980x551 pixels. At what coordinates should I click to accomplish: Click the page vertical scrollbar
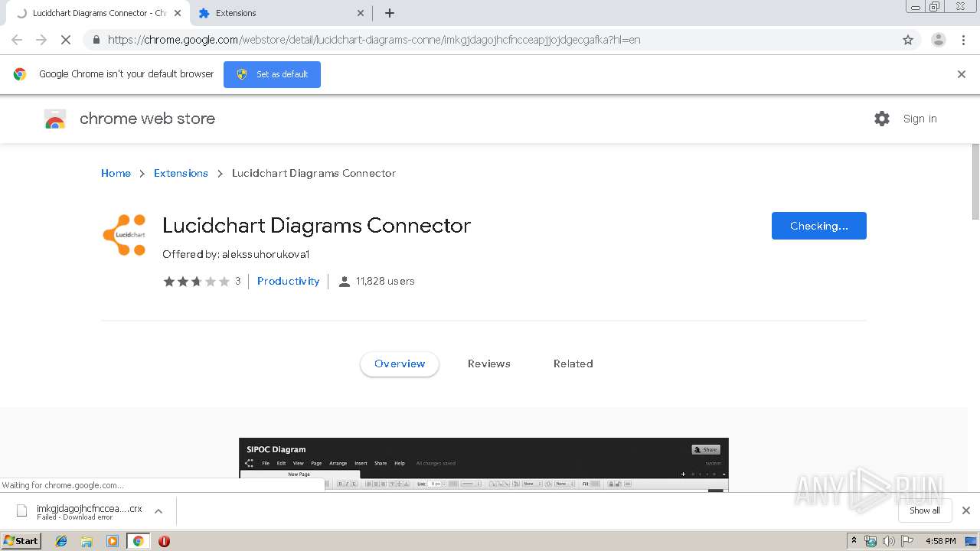click(x=974, y=181)
